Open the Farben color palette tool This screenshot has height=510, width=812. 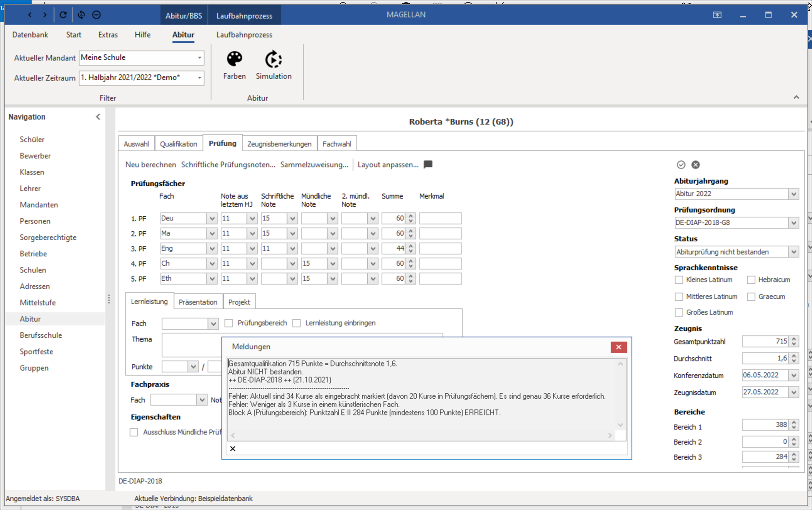pyautogui.click(x=235, y=65)
